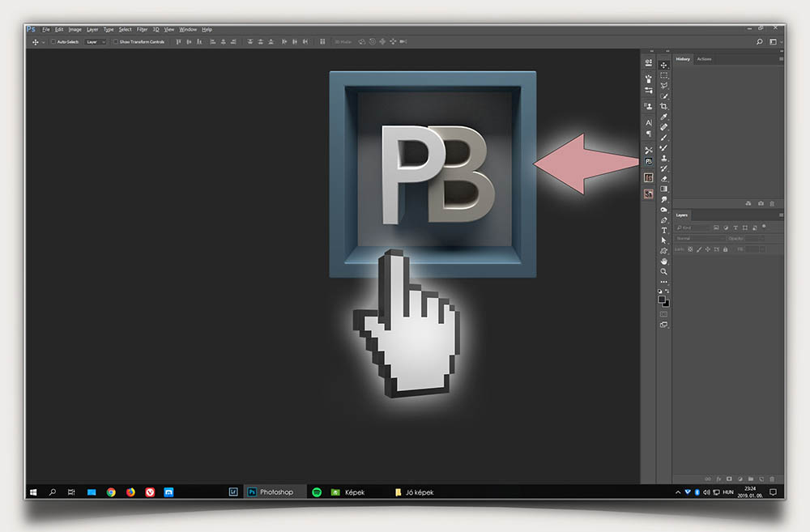Select the Hand tool
Screen dimensions: 810x532
pyautogui.click(x=664, y=262)
